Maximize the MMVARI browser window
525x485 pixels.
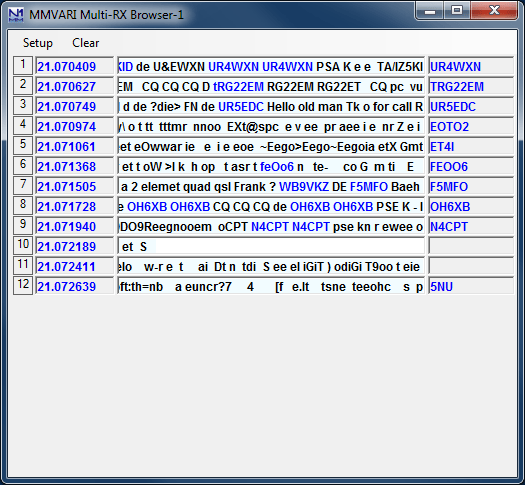pos(457,11)
